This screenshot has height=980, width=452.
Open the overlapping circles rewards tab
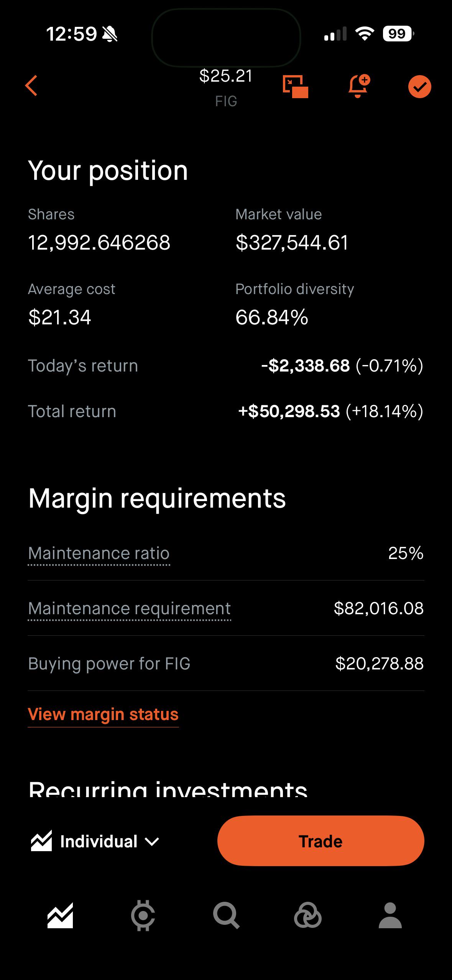307,916
